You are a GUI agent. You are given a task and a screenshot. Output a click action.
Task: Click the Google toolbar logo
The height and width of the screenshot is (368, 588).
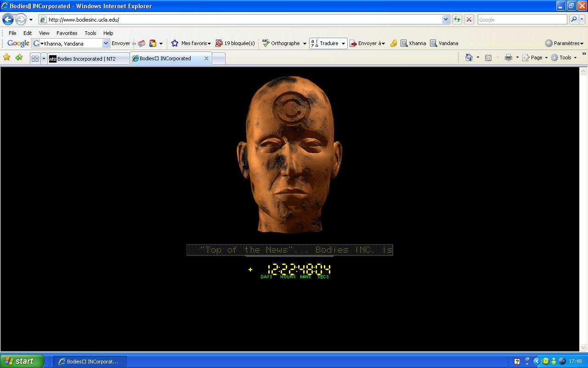18,43
